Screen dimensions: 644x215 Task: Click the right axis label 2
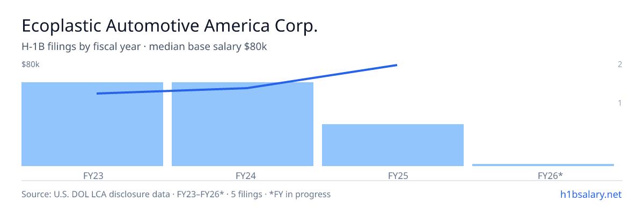(620, 64)
